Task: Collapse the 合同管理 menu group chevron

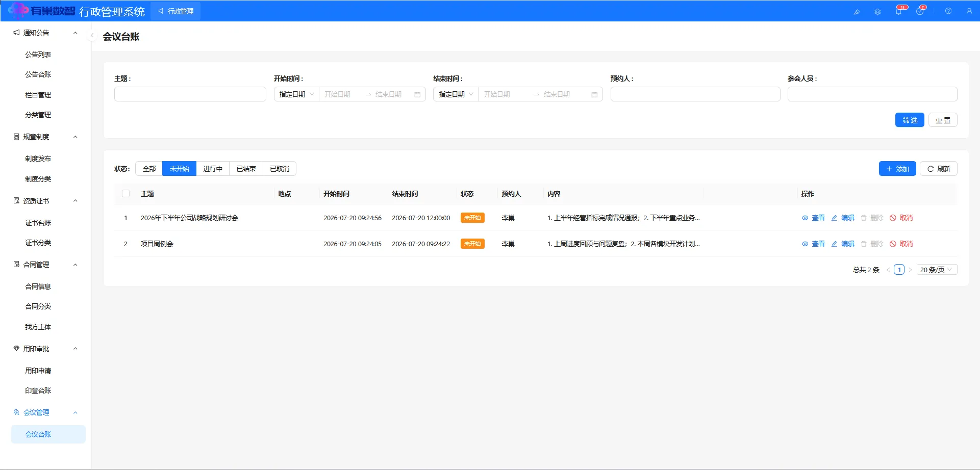Action: point(76,265)
